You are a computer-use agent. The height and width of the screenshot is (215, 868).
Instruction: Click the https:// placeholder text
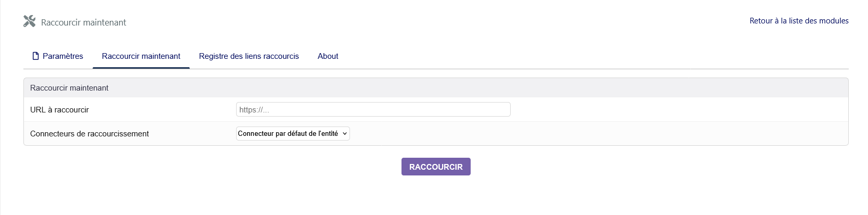click(x=254, y=110)
